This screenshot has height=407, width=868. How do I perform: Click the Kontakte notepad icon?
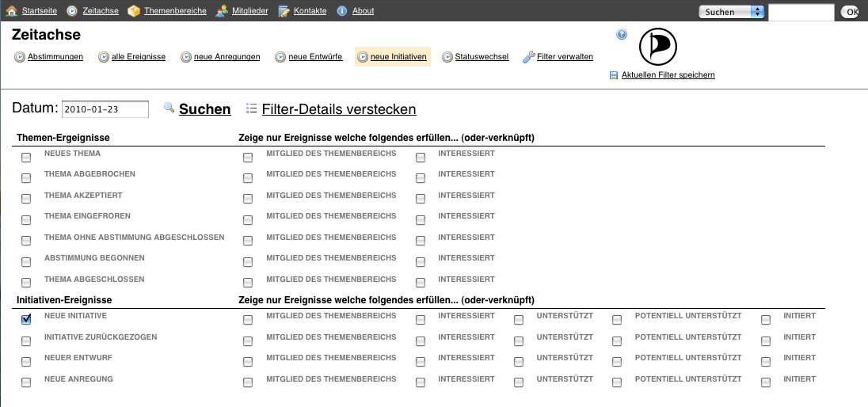[x=284, y=11]
